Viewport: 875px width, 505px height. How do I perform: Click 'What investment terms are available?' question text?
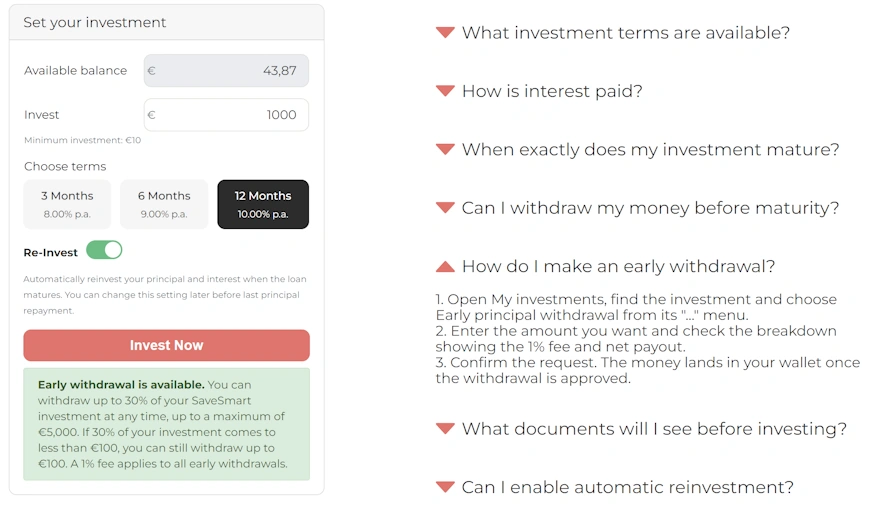[x=626, y=32]
